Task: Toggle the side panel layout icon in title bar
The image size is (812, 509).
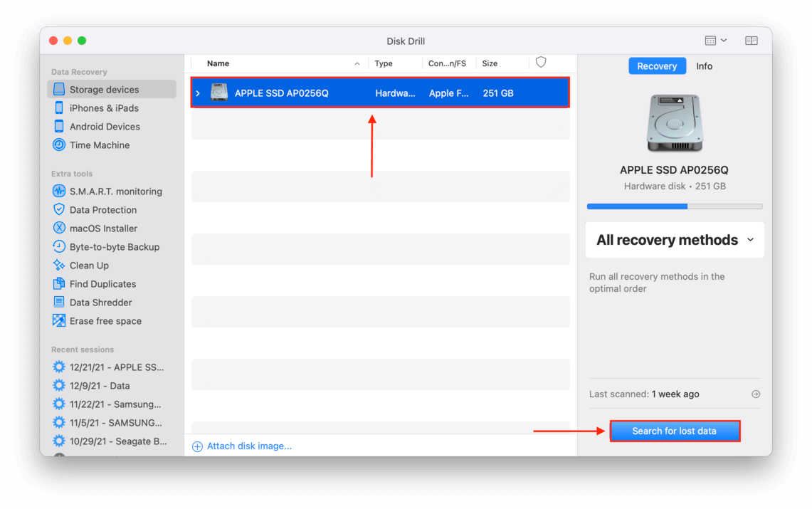Action: 752,41
